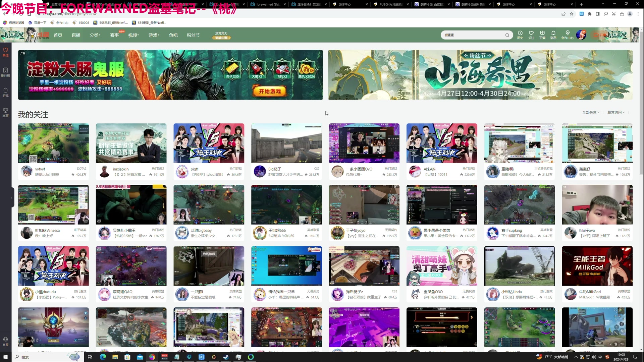
Task: Open the 鱼吧 nav item
Action: click(173, 35)
